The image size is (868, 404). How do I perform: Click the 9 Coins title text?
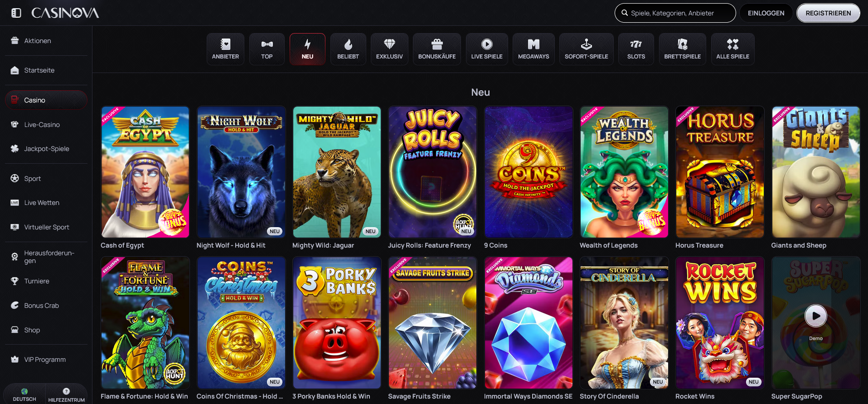495,245
